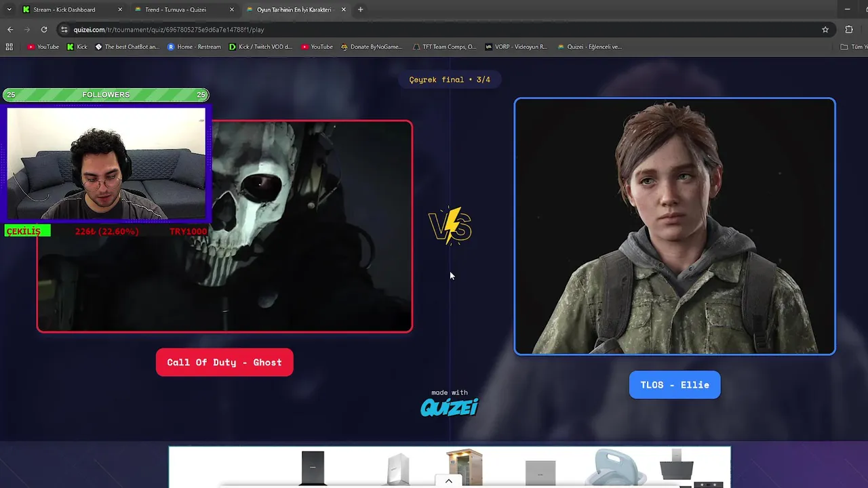
Task: Minimize the browser window
Action: (847, 9)
